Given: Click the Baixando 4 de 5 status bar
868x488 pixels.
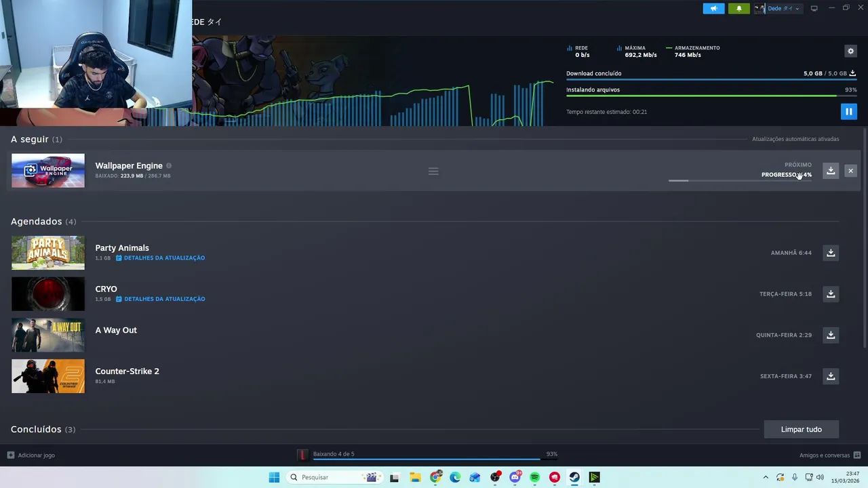Looking at the screenshot, I should (x=427, y=455).
